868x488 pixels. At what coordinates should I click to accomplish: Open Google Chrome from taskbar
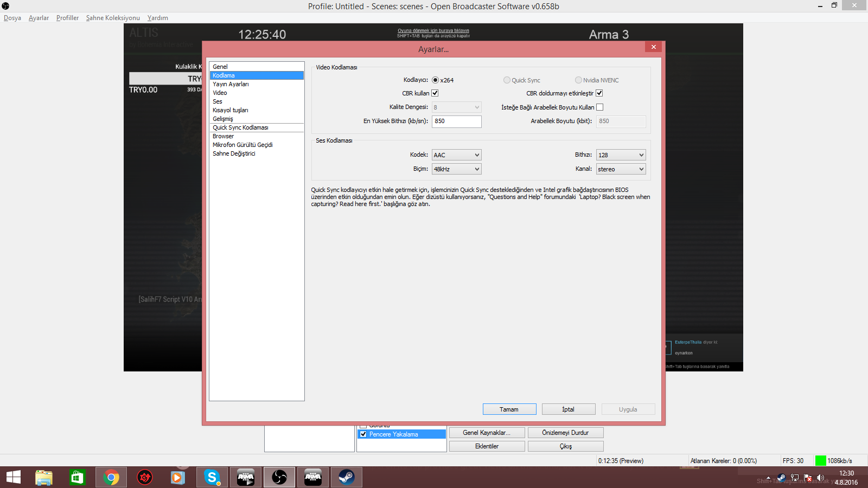(x=111, y=477)
